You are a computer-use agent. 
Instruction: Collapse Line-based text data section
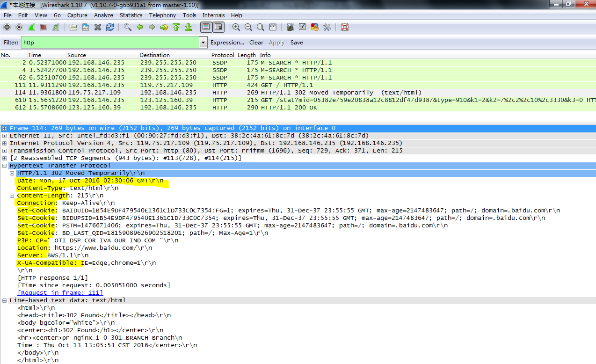[4, 300]
